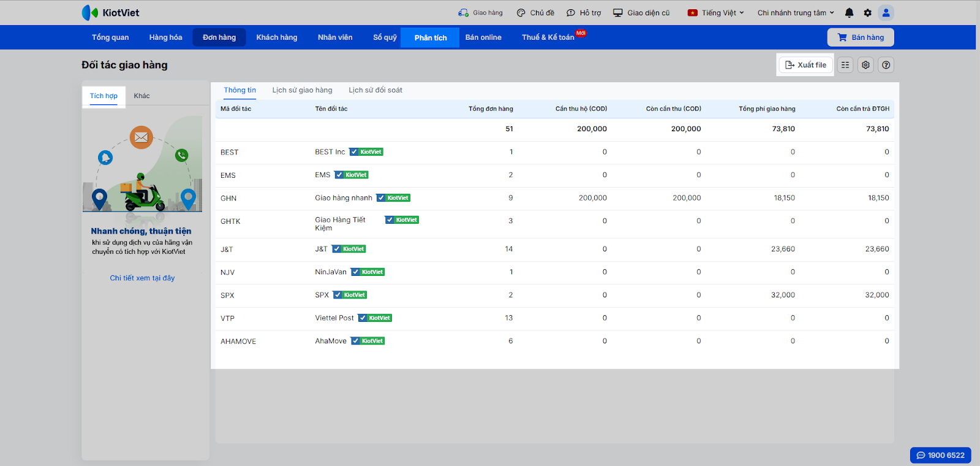Click the Xuất file export button
The image size is (980, 466).
coord(805,65)
